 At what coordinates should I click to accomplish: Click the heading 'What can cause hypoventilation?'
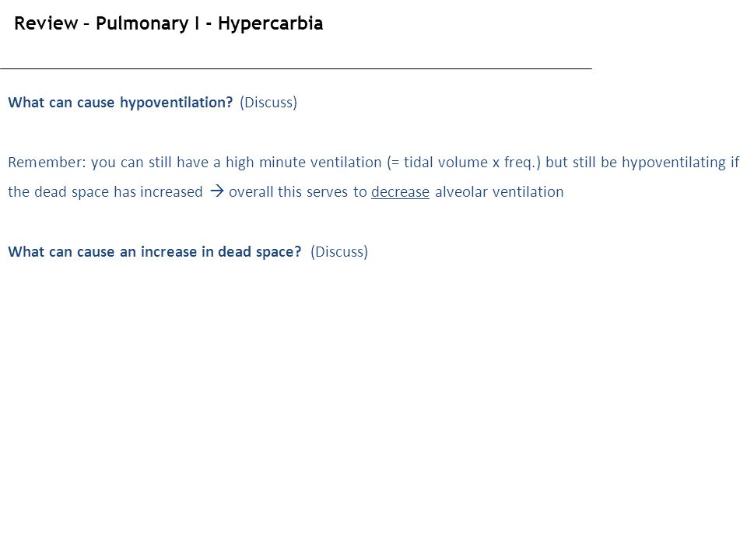121,103
